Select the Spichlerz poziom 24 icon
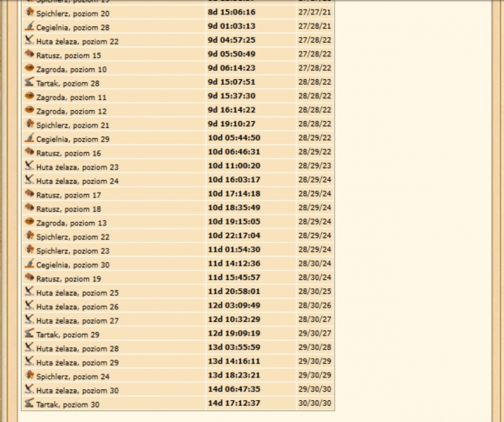504x422 pixels. (29, 376)
